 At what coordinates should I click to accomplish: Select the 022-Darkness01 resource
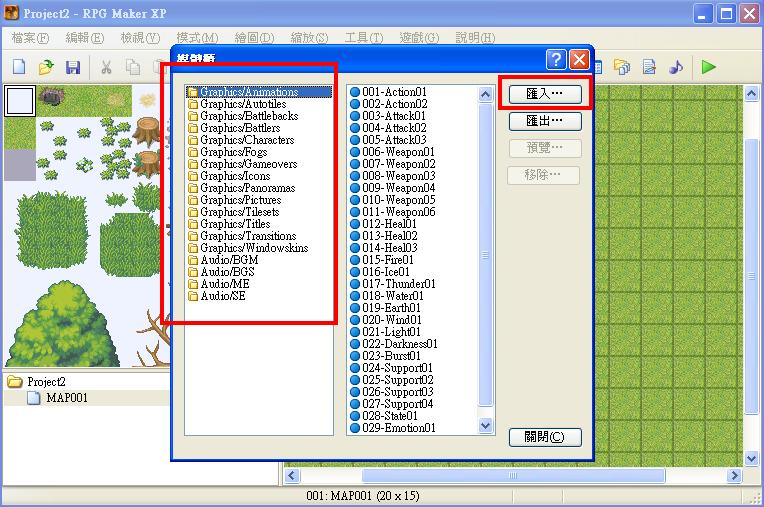tap(394, 344)
